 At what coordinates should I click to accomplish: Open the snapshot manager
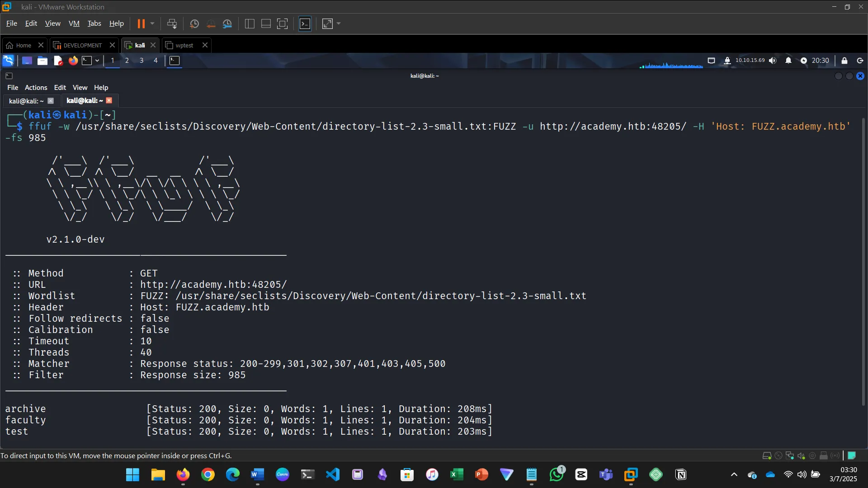[227, 23]
